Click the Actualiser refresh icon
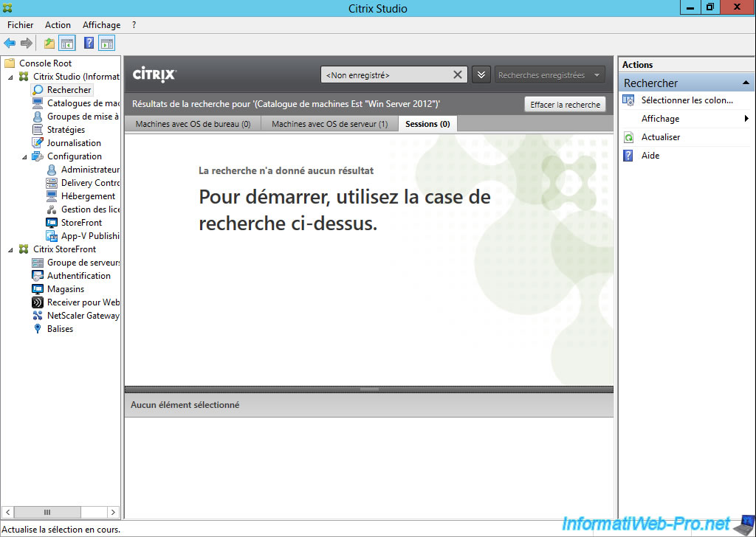 click(628, 137)
